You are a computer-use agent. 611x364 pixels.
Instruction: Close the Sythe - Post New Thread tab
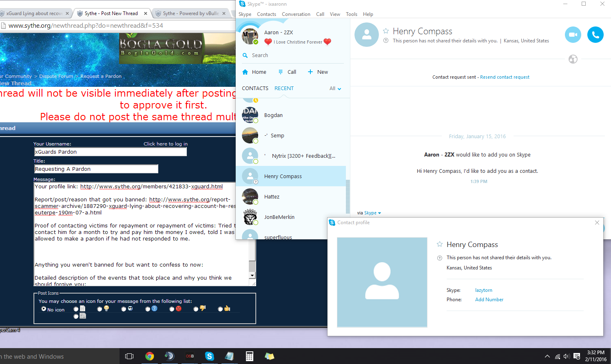click(x=146, y=13)
